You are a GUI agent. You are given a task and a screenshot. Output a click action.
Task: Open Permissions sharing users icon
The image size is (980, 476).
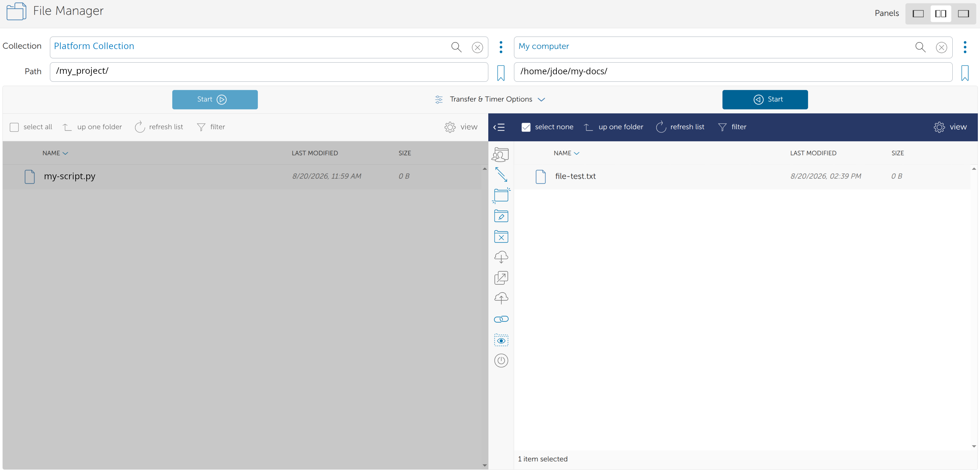pyautogui.click(x=500, y=155)
